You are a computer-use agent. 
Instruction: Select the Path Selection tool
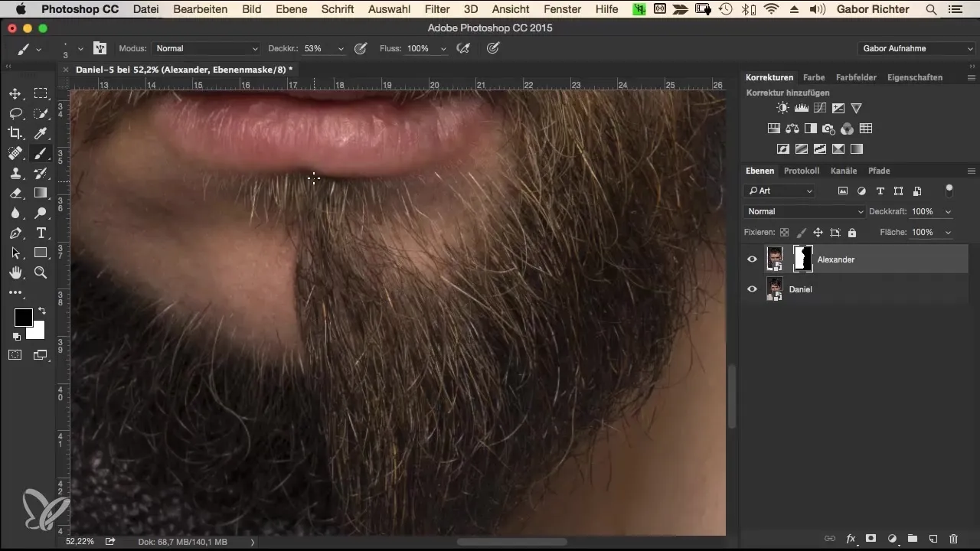tap(15, 253)
